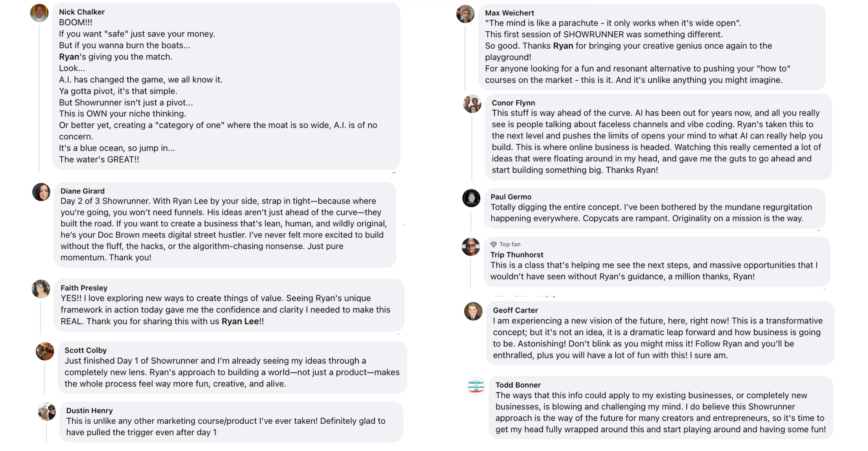Click tagged Ryan mention in Nick Chalker's comment
The height and width of the screenshot is (451, 868).
(69, 57)
